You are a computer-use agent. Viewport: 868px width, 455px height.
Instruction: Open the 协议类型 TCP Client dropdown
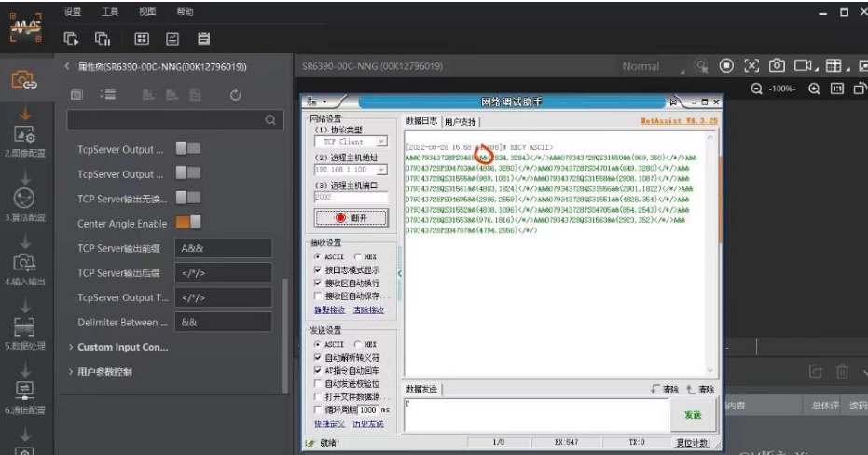pos(348,142)
